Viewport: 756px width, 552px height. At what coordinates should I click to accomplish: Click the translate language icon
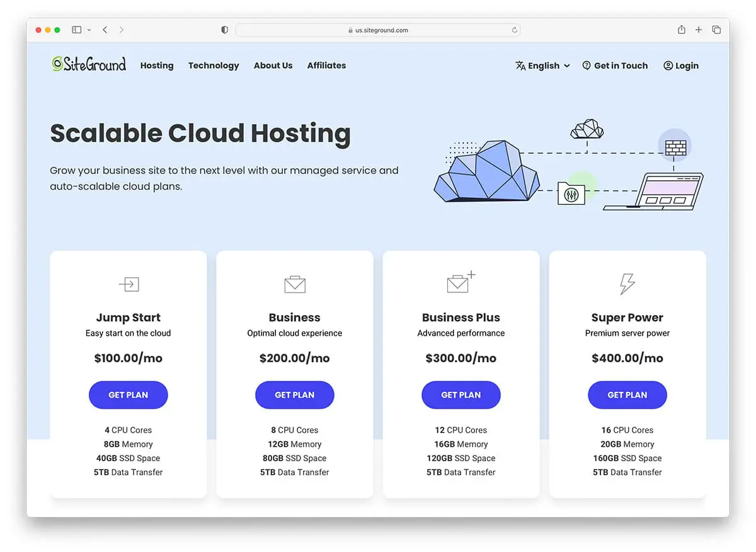click(x=520, y=66)
